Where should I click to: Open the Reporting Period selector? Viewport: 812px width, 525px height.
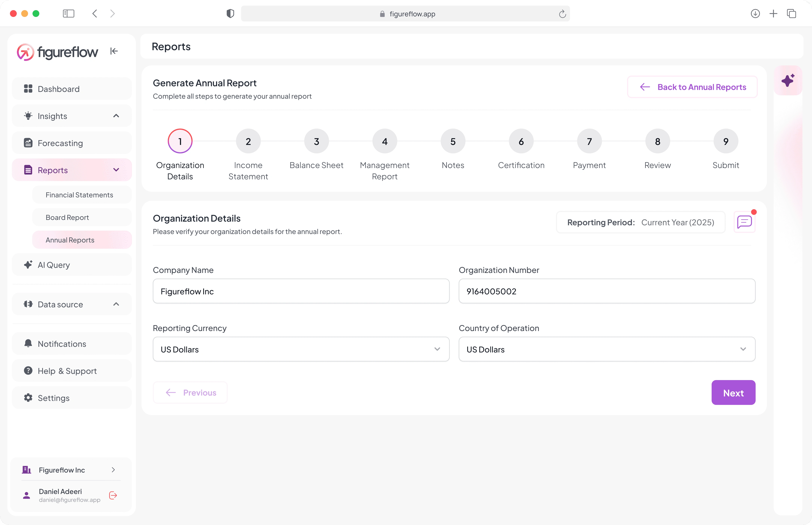pyautogui.click(x=641, y=222)
